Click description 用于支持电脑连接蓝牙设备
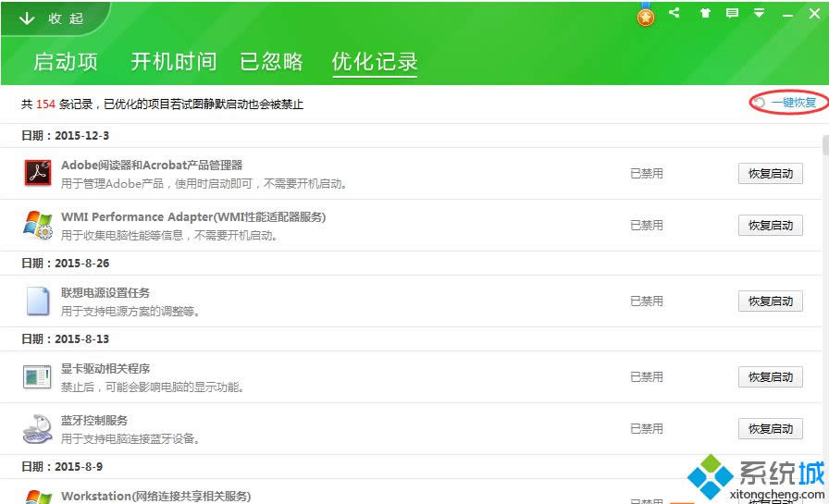The height and width of the screenshot is (504, 829). coord(130,439)
